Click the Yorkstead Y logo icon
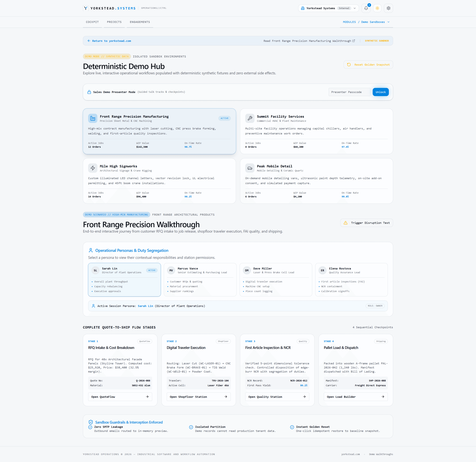The width and height of the screenshot is (476, 462). tap(86, 8)
